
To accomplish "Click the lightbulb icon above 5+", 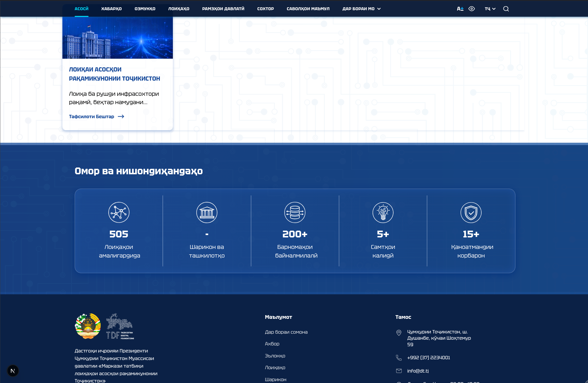I will click(383, 212).
